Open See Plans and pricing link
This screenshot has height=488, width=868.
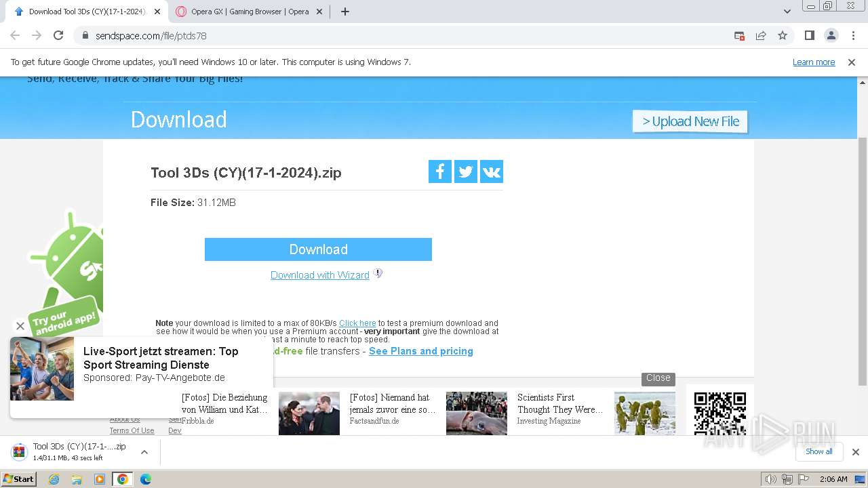point(421,351)
